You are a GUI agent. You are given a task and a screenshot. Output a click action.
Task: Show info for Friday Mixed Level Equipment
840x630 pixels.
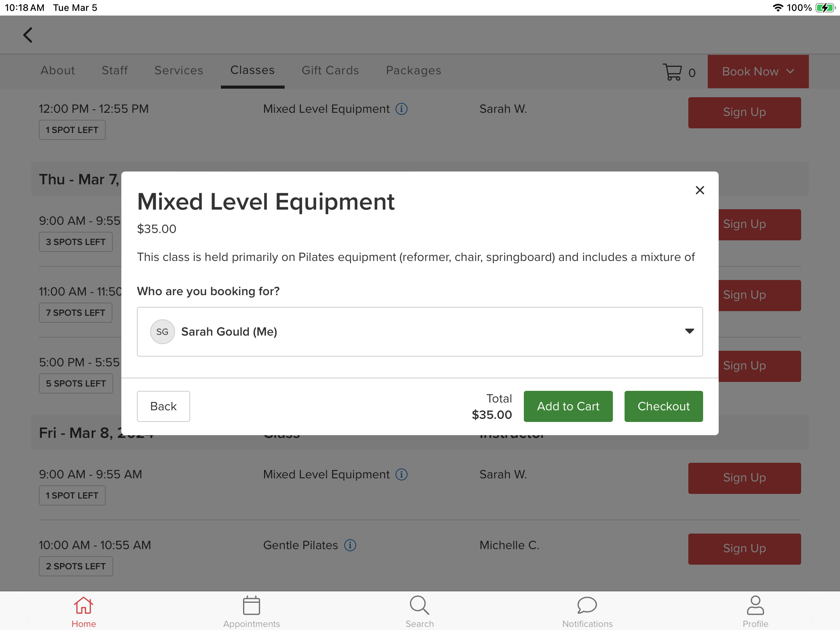click(x=402, y=474)
